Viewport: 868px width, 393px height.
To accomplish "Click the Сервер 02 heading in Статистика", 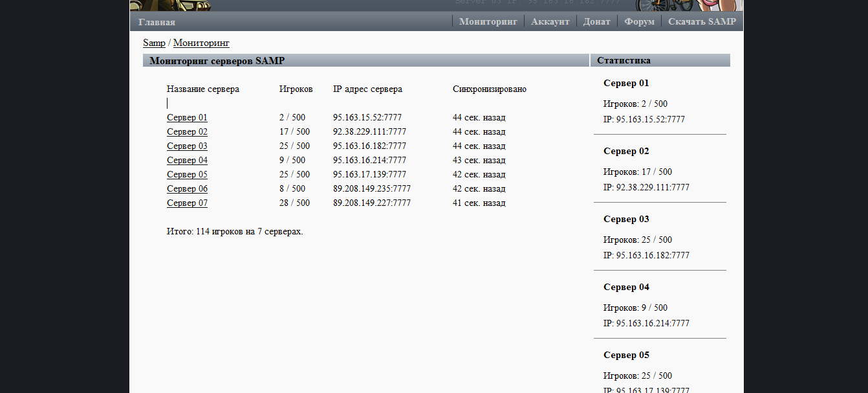I will (x=626, y=152).
